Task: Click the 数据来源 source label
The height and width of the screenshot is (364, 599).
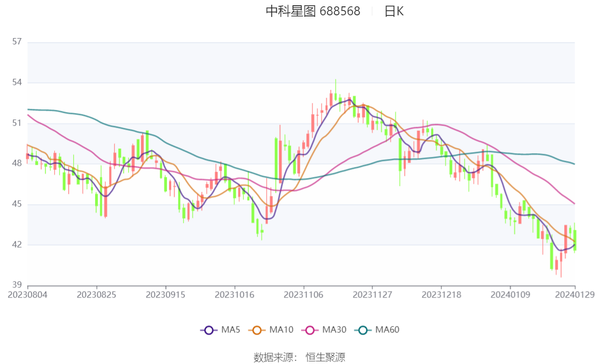Action: [275, 357]
